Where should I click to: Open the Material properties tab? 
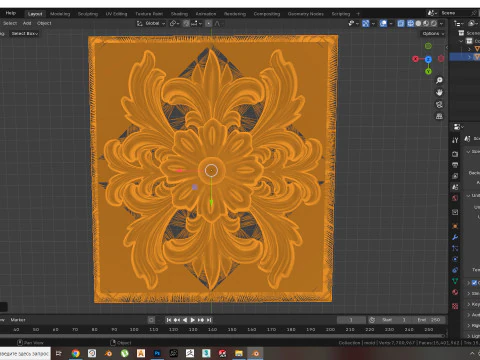click(455, 292)
